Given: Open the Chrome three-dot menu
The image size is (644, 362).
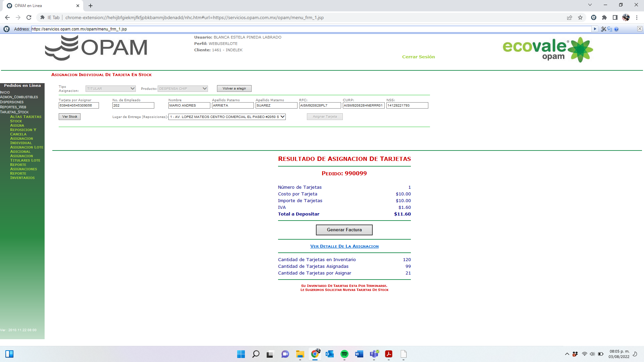Looking at the screenshot, I should pyautogui.click(x=637, y=17).
